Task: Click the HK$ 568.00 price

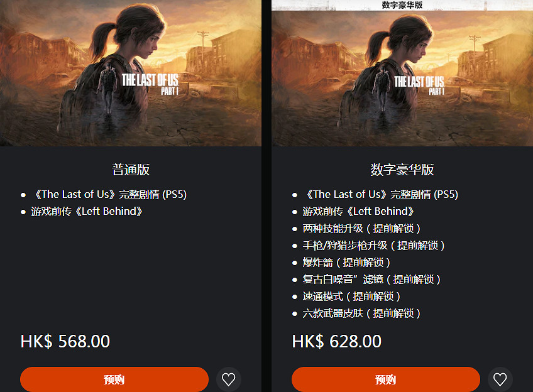Action: (65, 341)
